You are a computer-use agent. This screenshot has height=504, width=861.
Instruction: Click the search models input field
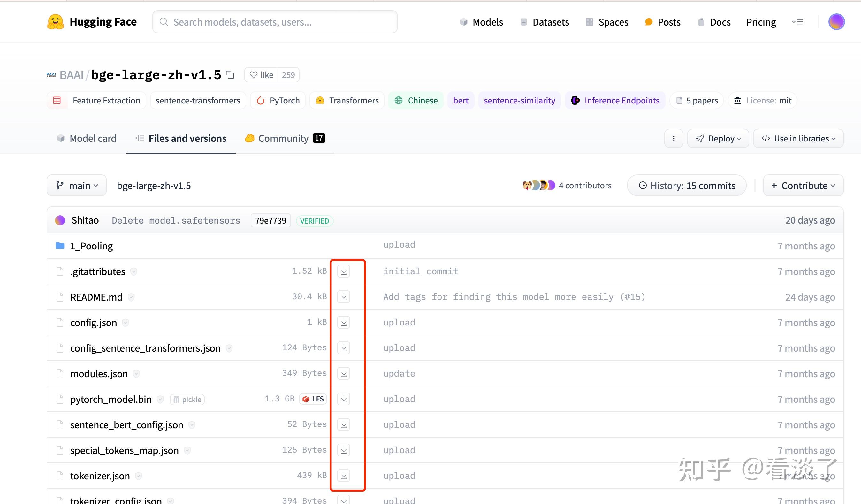[x=275, y=22]
